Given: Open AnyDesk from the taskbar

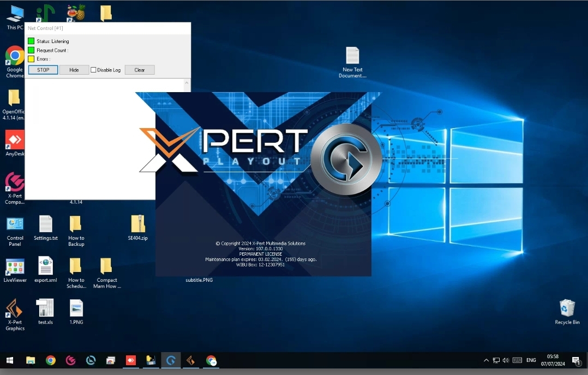Looking at the screenshot, I should pos(131,360).
